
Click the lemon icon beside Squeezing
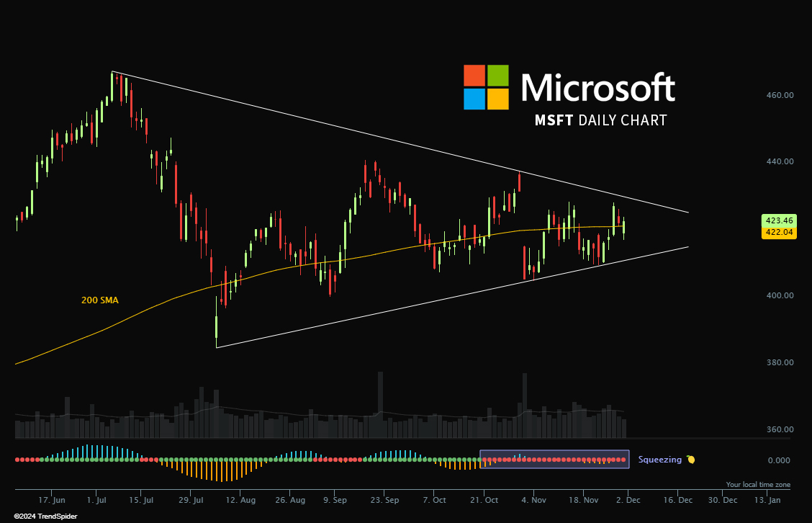pyautogui.click(x=690, y=460)
